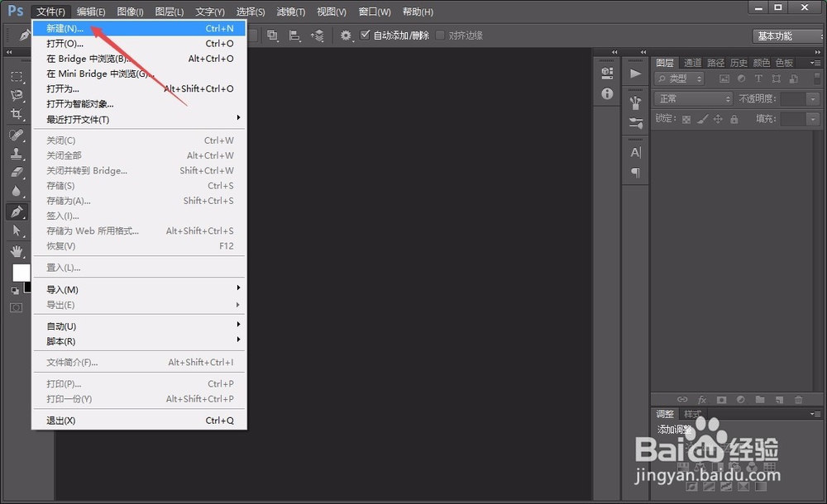Choose the Crop tool
Viewport: 827px width, 504px height.
17,113
